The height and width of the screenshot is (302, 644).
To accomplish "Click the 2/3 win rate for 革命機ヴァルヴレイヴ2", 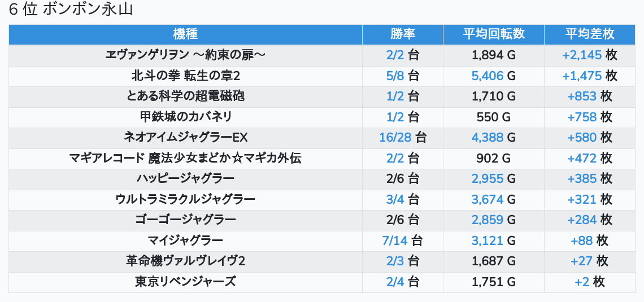I will tap(395, 261).
